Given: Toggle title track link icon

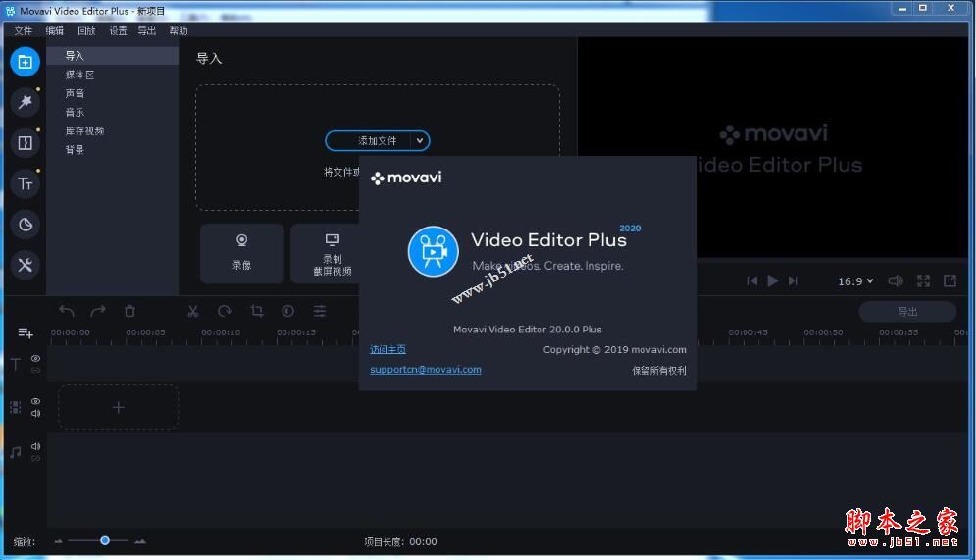Looking at the screenshot, I should (36, 370).
